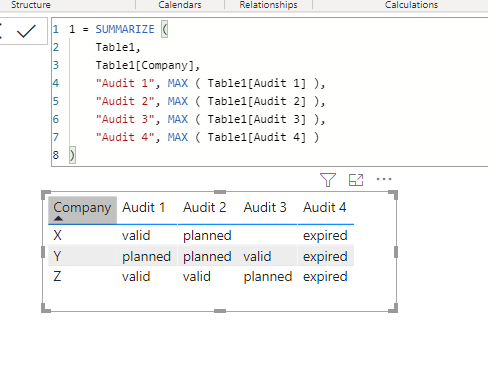Sort by the Company column header

[x=82, y=208]
